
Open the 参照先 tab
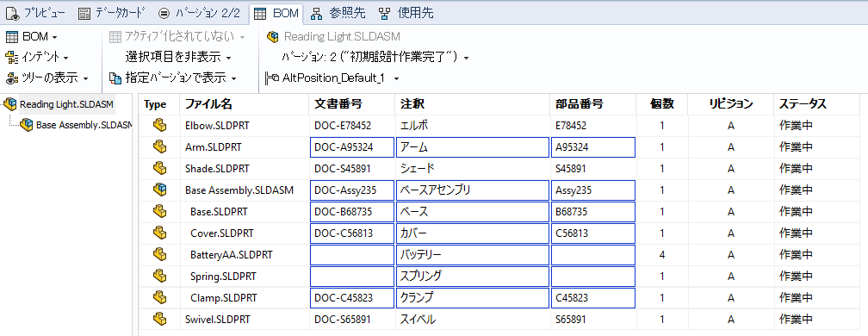tap(338, 13)
